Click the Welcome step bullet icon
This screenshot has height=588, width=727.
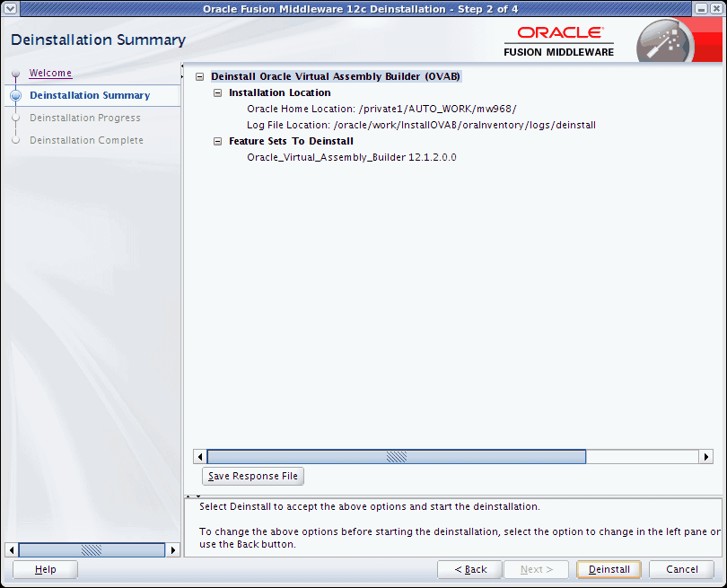pos(16,74)
